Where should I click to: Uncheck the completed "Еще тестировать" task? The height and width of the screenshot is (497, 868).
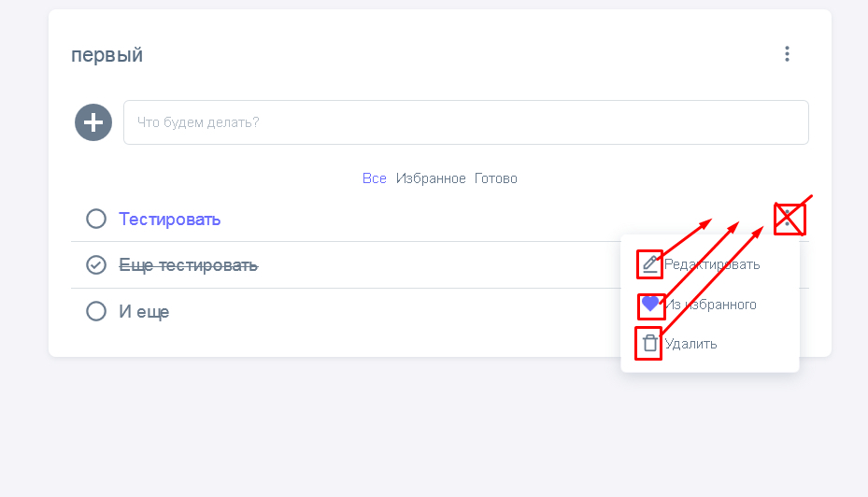coord(96,265)
